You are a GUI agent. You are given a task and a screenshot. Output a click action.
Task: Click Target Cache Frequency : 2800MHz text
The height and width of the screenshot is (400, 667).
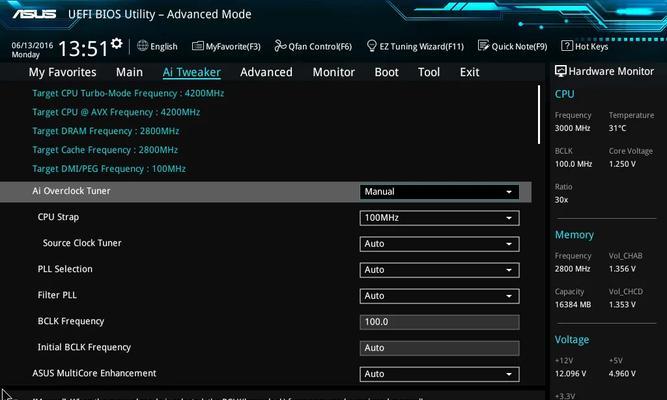point(105,150)
